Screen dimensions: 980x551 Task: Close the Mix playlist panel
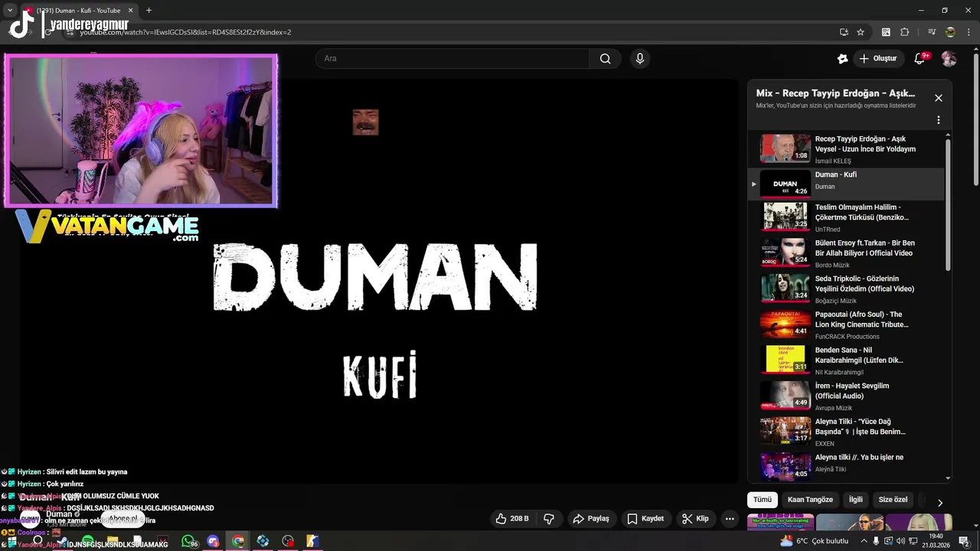(x=938, y=98)
